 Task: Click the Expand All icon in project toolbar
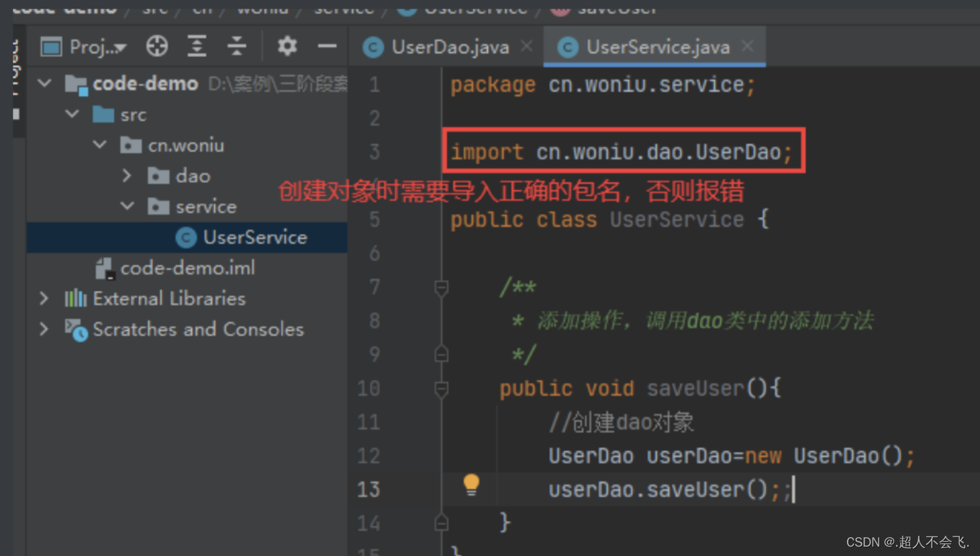(x=197, y=46)
